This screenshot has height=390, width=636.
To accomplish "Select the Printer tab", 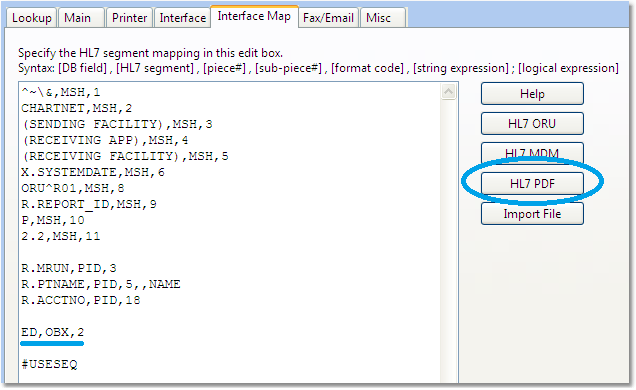I will click(129, 18).
